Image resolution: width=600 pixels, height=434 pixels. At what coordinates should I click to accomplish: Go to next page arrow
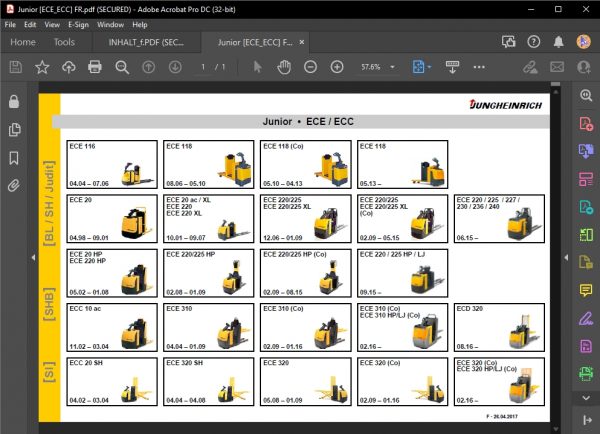(x=175, y=67)
